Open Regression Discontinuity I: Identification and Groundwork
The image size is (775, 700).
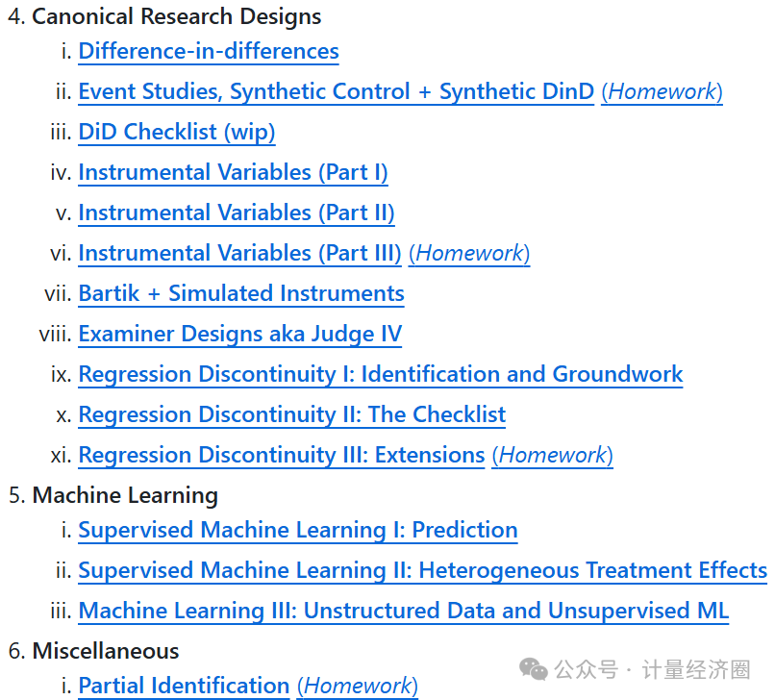381,375
